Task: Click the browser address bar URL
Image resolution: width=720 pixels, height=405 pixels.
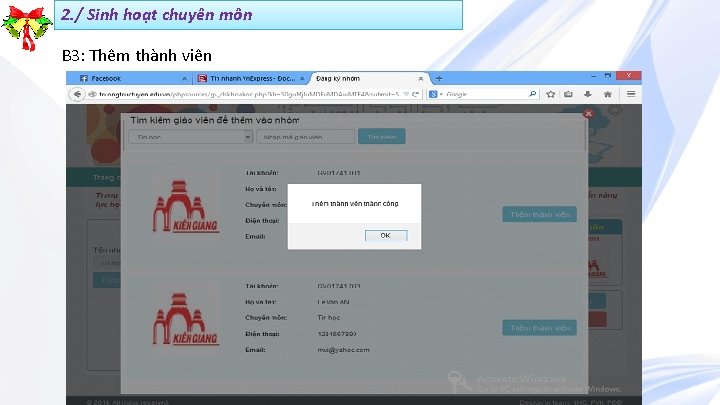Action: 248,94
